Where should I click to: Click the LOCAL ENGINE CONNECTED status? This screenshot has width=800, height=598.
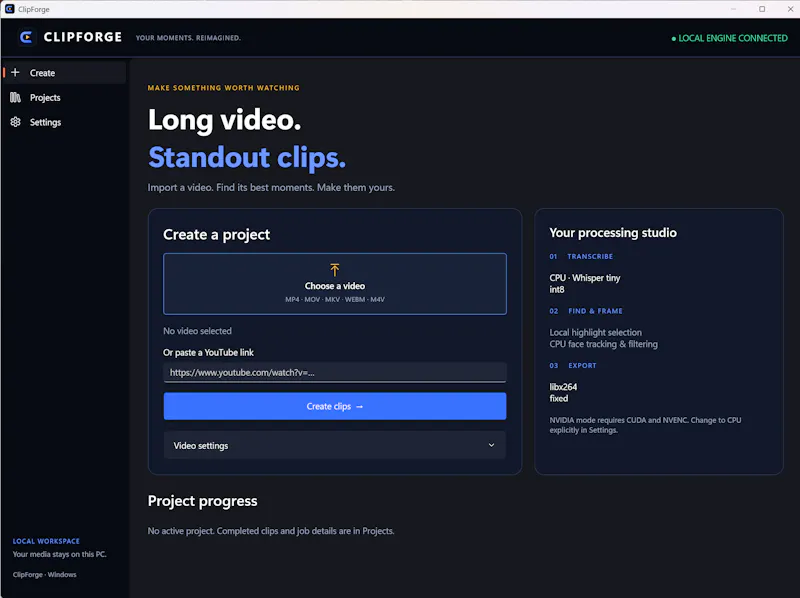730,38
